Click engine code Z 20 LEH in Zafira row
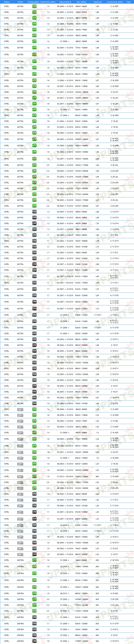Screen dimensions: 134x644 pyautogui.click(x=114, y=605)
